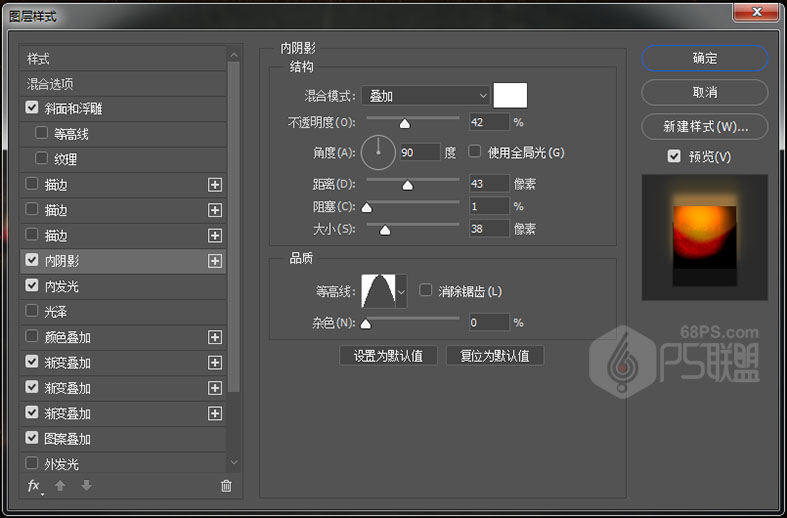Uncheck 斜面和浮雕 checkbox

32,108
